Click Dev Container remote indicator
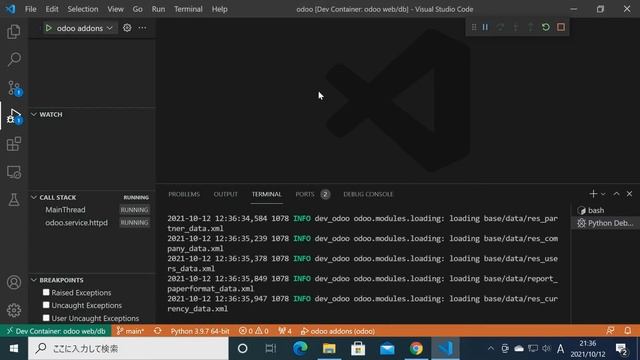640x360 pixels. tap(56, 331)
